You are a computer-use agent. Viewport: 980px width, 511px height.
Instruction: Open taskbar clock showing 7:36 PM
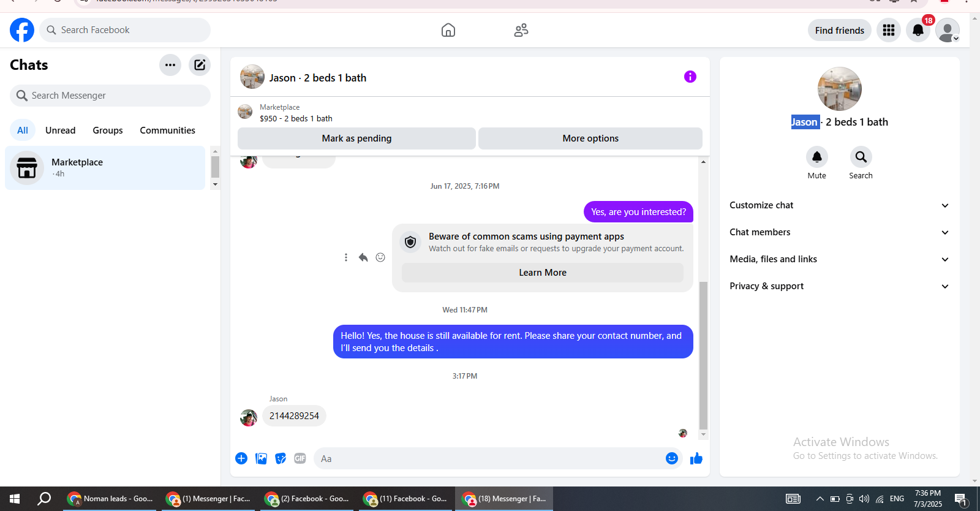[x=928, y=499]
